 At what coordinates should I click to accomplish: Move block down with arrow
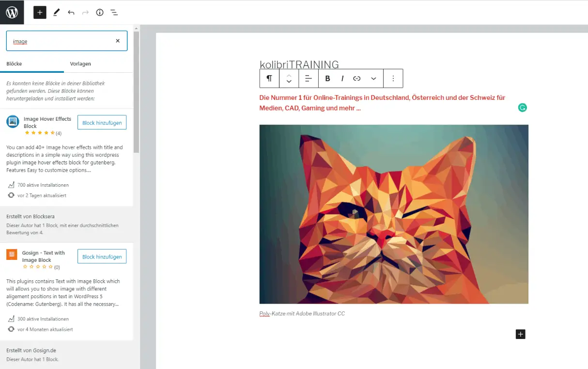[x=289, y=82]
